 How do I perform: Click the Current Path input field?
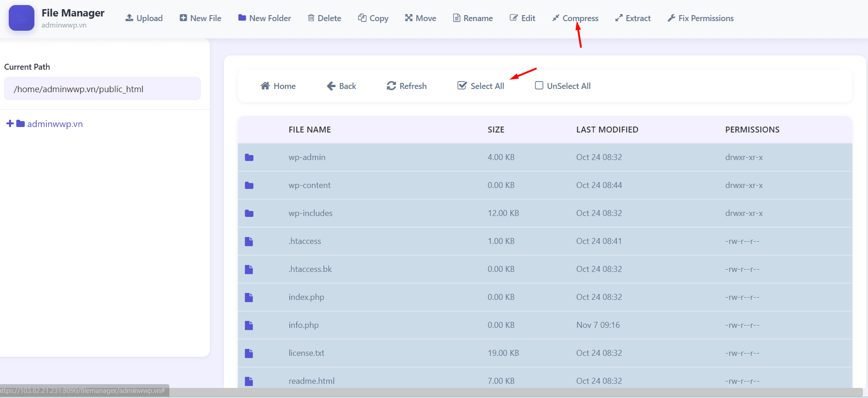tap(102, 89)
